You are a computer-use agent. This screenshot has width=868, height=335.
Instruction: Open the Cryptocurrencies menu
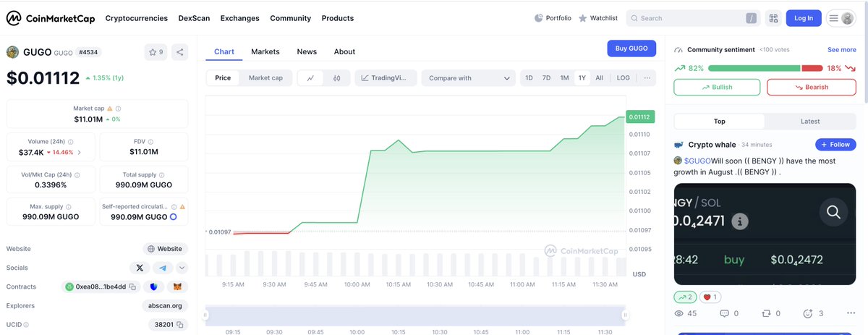136,18
